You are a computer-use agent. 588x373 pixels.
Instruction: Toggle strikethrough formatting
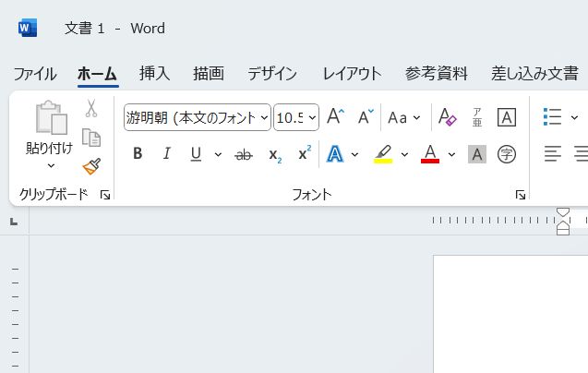click(244, 154)
